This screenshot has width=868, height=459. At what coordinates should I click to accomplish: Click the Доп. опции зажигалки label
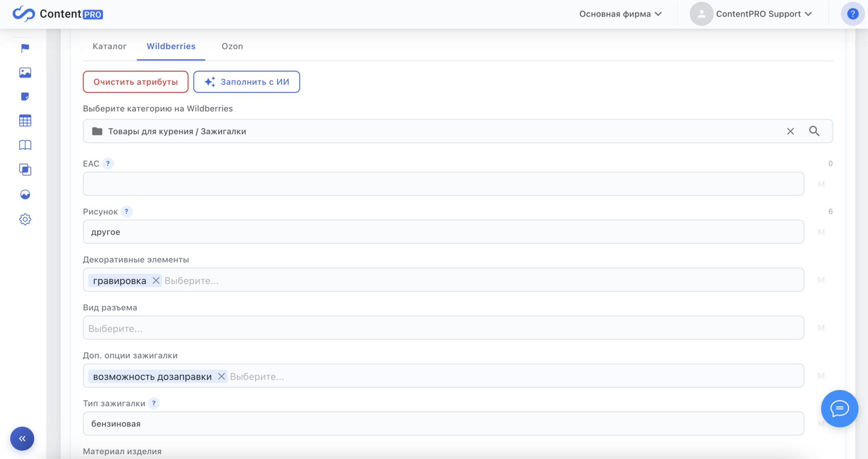click(x=130, y=356)
